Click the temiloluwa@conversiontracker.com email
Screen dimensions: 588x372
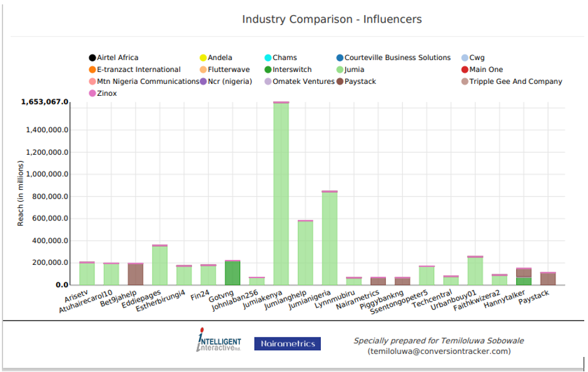tap(438, 351)
